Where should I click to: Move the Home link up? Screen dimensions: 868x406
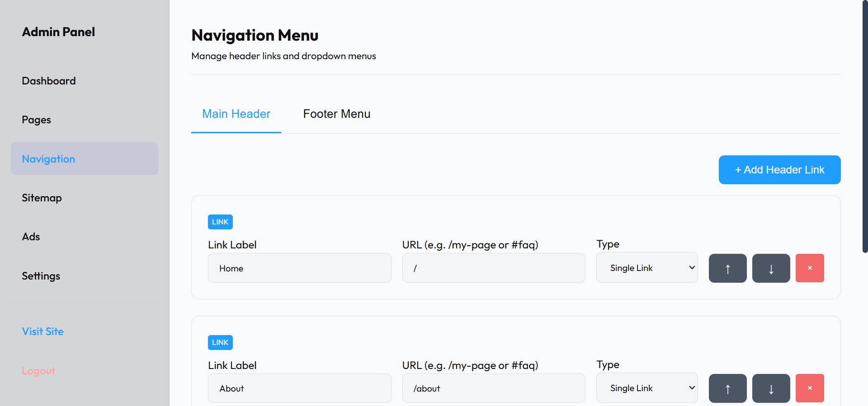tap(727, 268)
